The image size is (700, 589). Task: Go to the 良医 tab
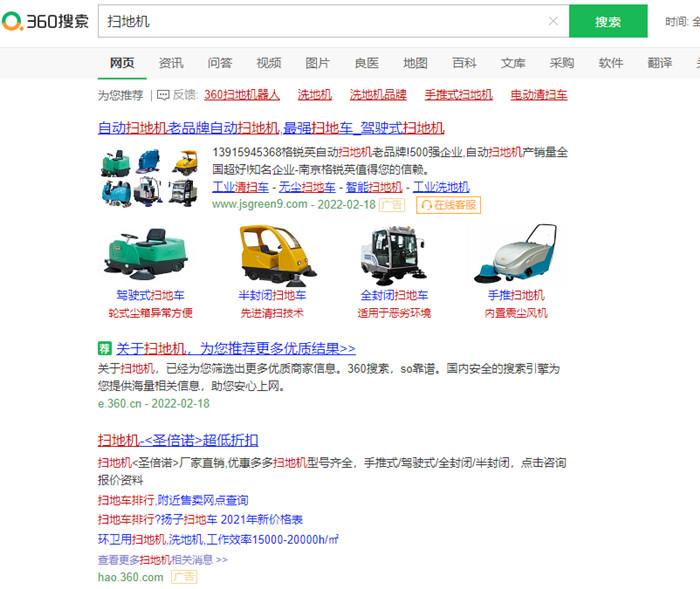coord(367,63)
